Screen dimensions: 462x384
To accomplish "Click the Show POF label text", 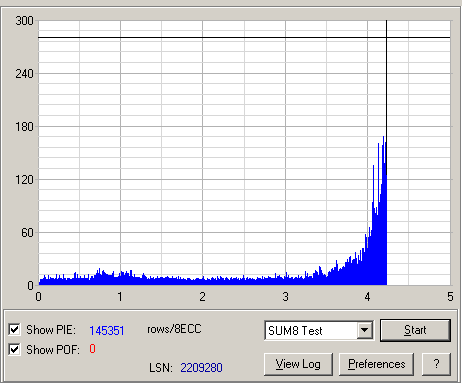I will 53,350.
